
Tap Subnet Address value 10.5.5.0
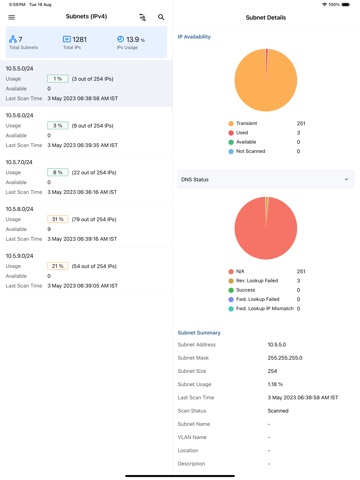[x=277, y=344]
